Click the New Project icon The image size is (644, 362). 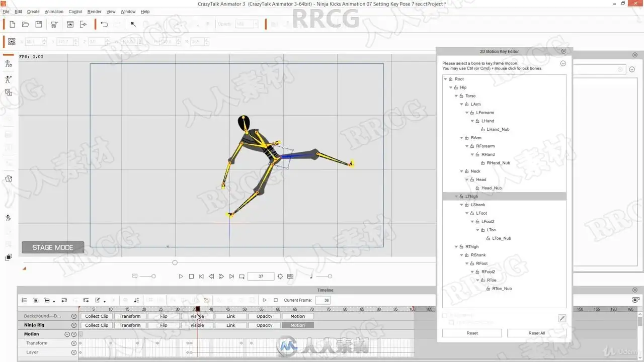(x=12, y=24)
